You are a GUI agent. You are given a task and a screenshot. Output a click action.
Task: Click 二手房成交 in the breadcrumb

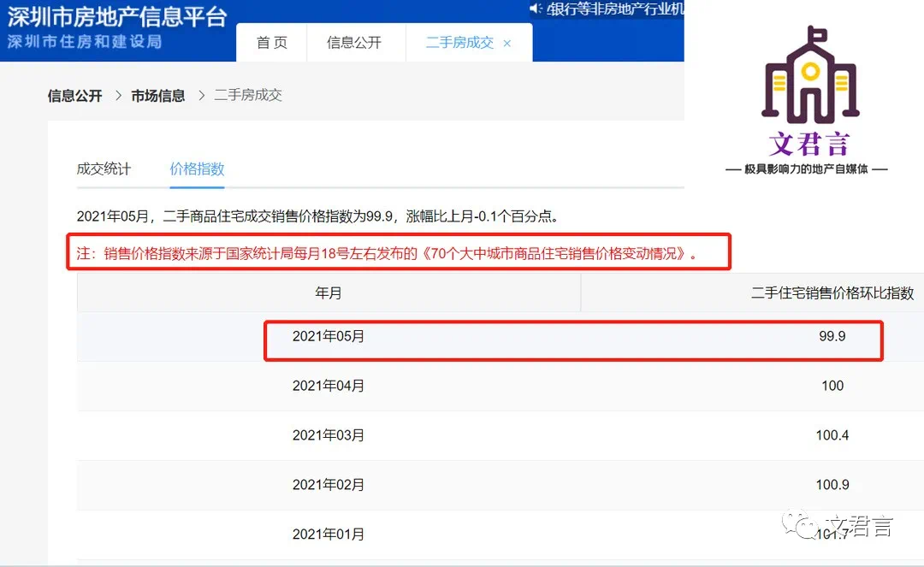coord(248,95)
